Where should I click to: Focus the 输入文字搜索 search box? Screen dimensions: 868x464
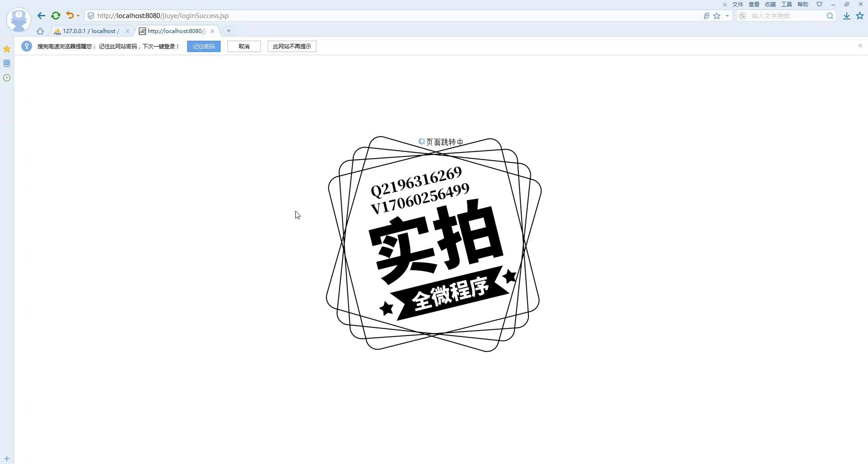[x=787, y=16]
